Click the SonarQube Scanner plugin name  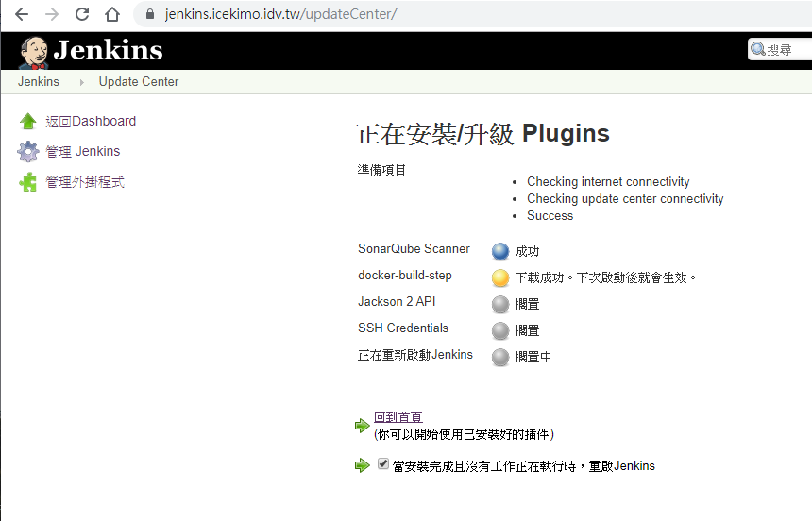point(414,248)
